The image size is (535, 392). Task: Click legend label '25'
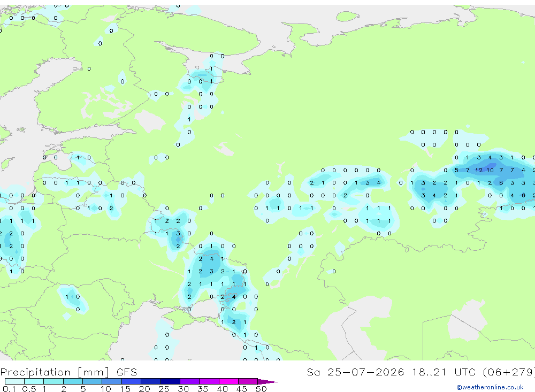click(x=164, y=389)
